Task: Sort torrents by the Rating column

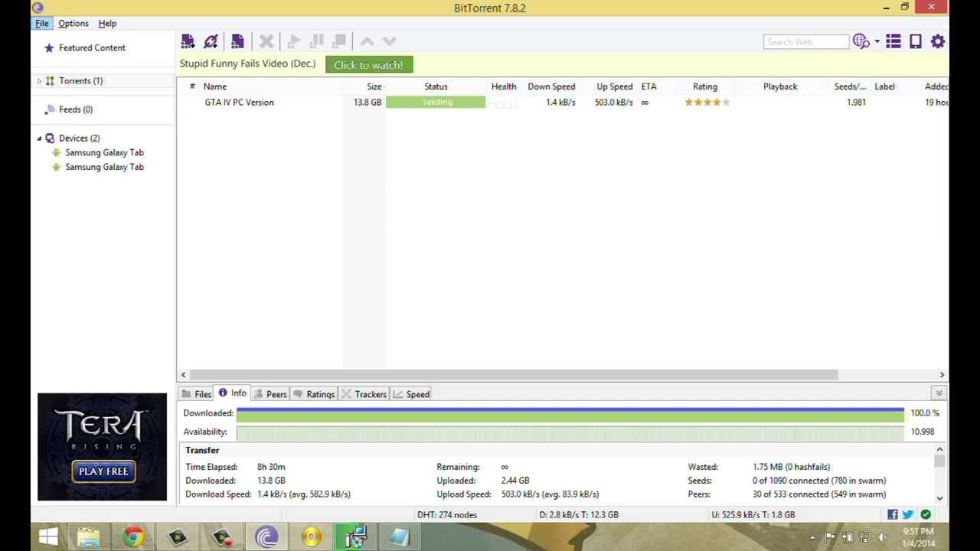Action: point(705,86)
